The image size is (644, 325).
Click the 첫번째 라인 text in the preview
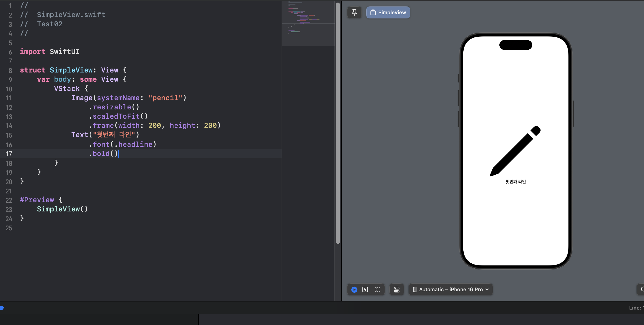click(x=516, y=182)
